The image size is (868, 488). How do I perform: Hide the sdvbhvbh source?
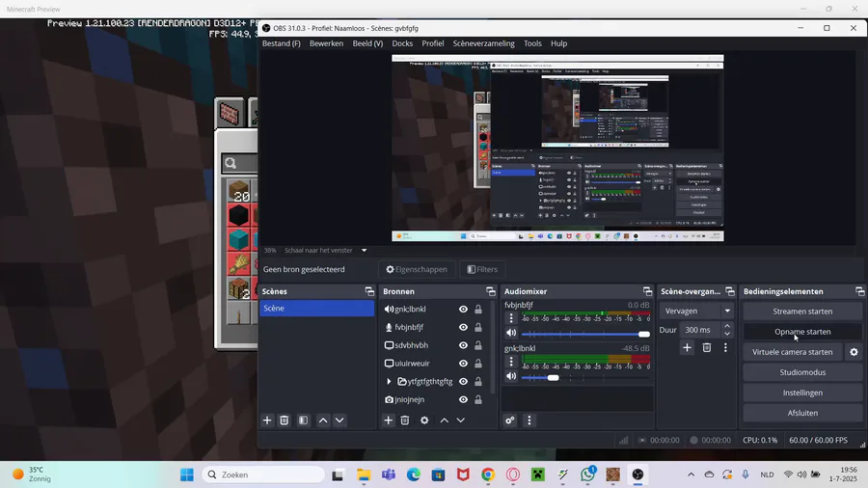463,345
